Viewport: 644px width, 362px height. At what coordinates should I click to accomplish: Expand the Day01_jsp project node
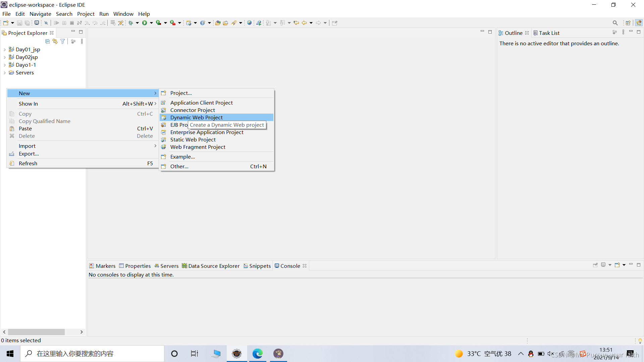coord(5,50)
